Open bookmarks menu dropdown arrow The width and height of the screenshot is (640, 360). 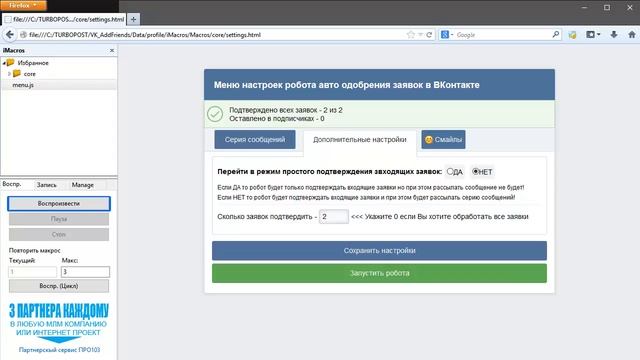[599, 35]
